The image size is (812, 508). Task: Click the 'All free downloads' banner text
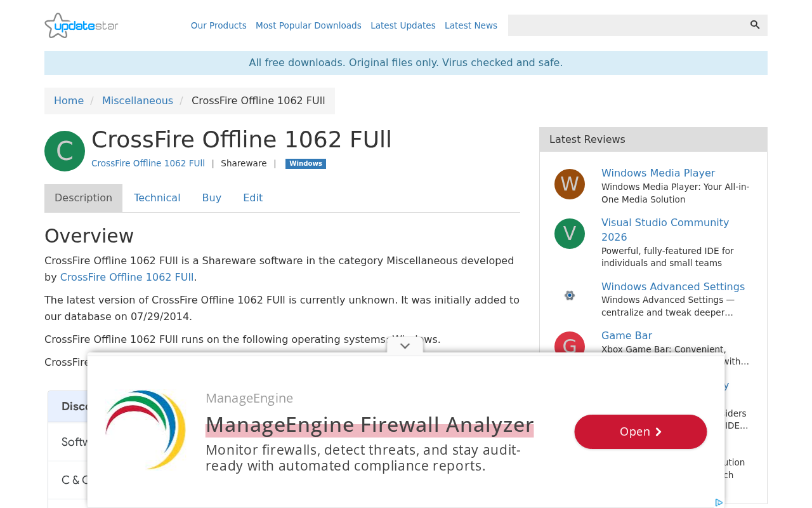point(406,63)
